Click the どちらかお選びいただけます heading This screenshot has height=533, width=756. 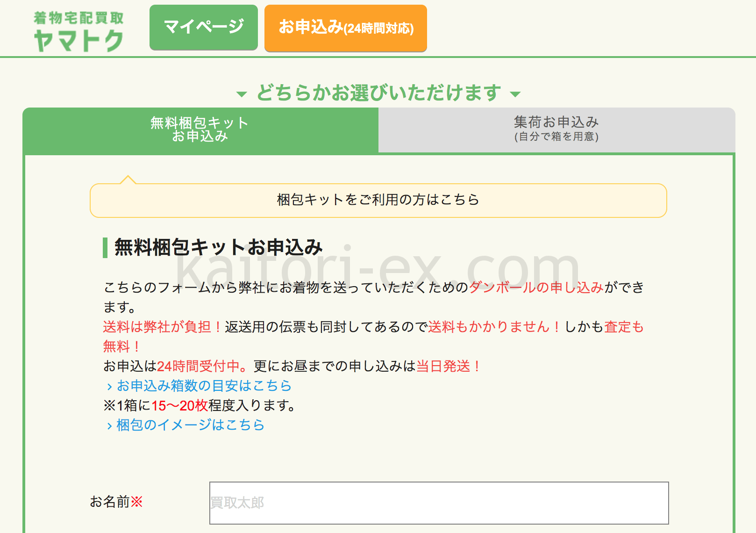click(378, 93)
